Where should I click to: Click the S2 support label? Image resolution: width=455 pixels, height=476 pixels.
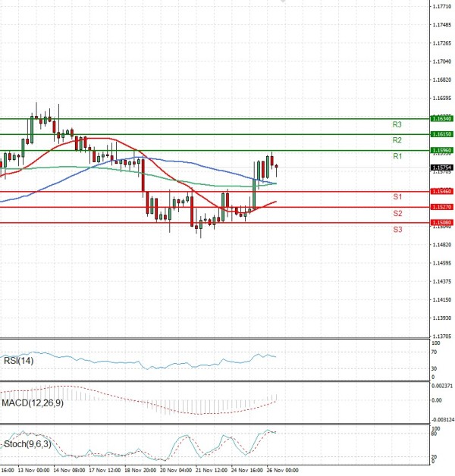[x=397, y=214]
